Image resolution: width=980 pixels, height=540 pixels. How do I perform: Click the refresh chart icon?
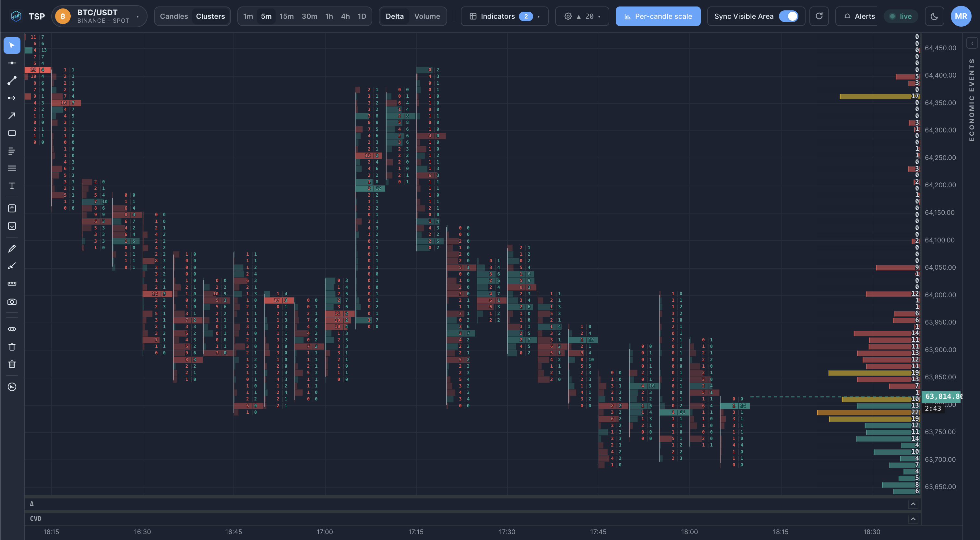click(819, 16)
